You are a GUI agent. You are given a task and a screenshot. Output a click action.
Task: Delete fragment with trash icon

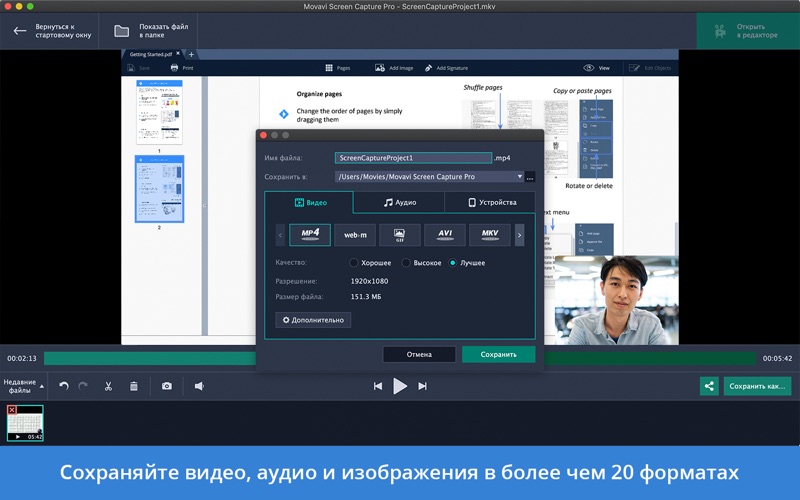(134, 386)
